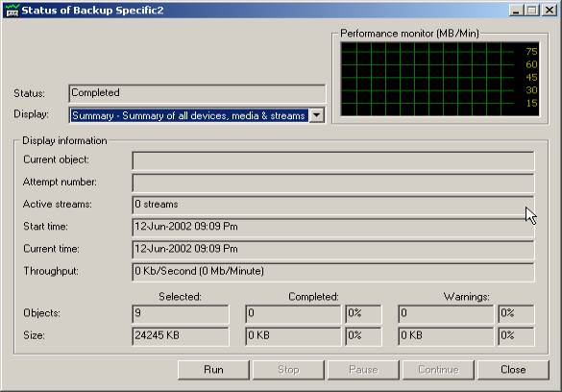Click the Start time field
This screenshot has width=562, height=392.
pyautogui.click(x=333, y=227)
